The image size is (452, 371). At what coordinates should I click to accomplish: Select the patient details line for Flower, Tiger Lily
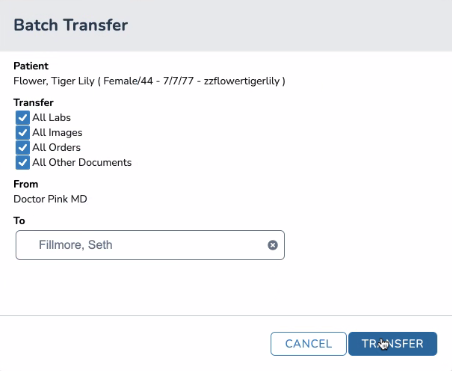click(x=149, y=81)
